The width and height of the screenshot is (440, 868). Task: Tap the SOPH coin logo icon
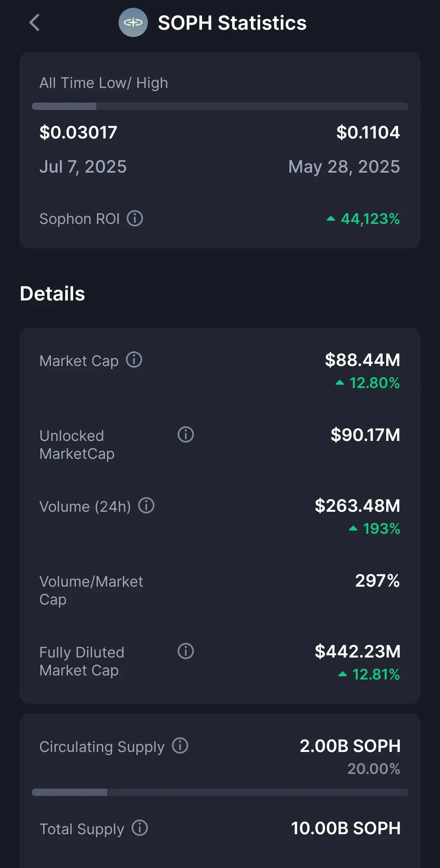tap(133, 22)
